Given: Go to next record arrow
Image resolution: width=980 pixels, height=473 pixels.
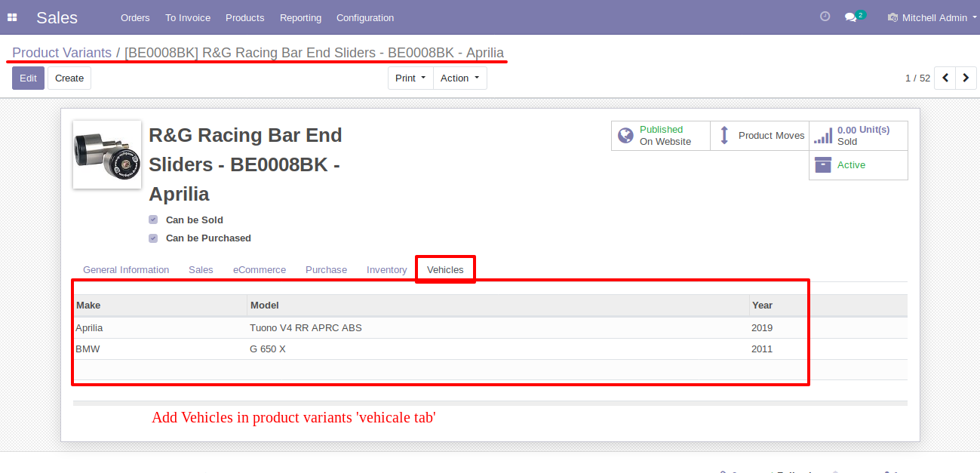Looking at the screenshot, I should coord(966,78).
